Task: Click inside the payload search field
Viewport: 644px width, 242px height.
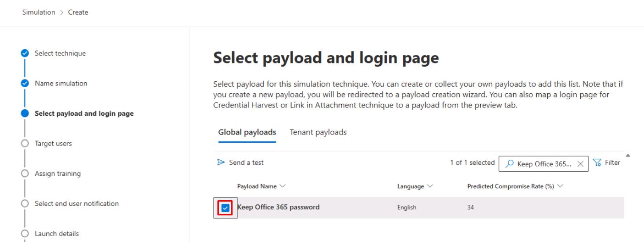Action: click(544, 163)
